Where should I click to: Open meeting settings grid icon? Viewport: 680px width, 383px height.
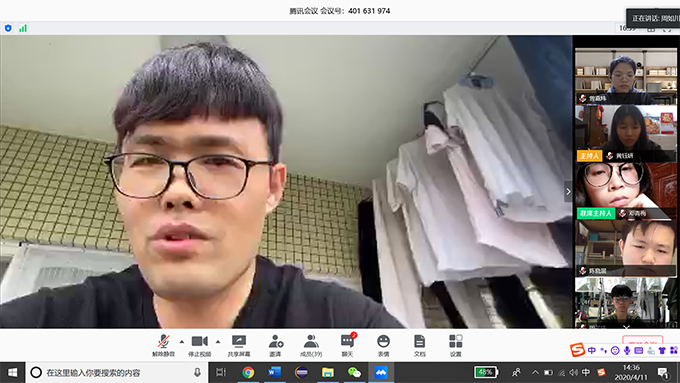pyautogui.click(x=456, y=346)
